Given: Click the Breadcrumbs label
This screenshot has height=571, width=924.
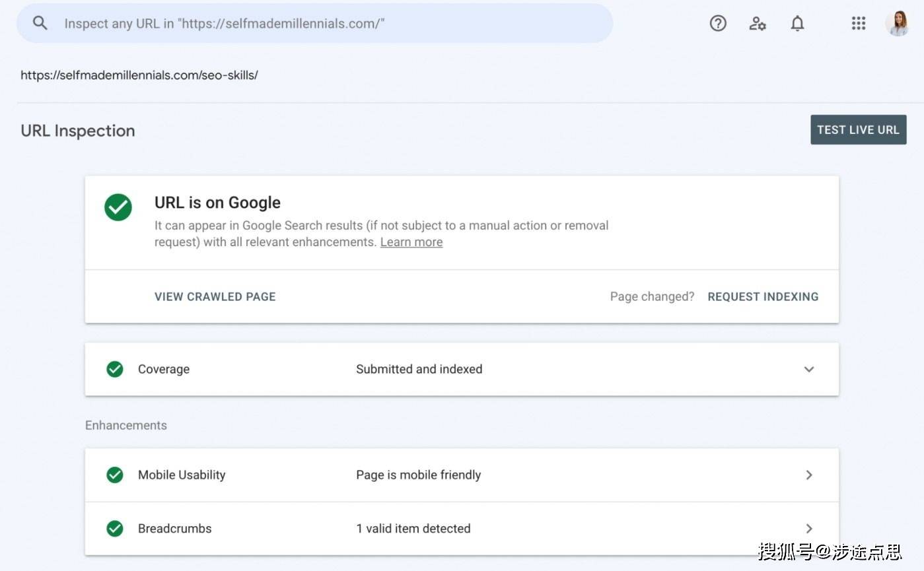Looking at the screenshot, I should pyautogui.click(x=175, y=528).
